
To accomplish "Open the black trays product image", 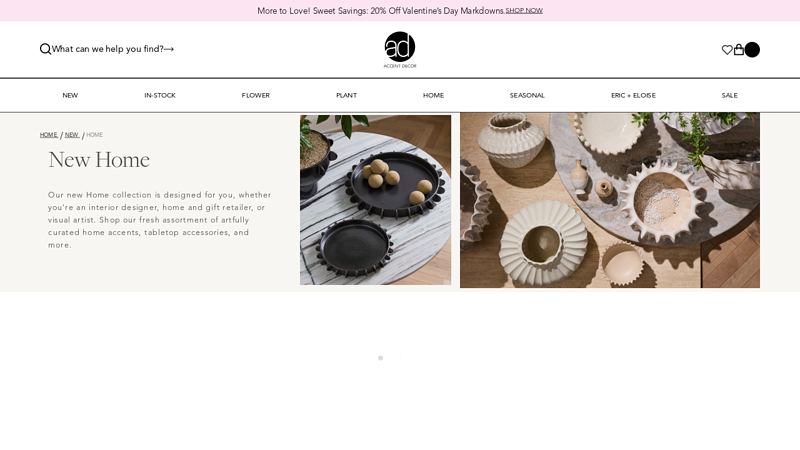I will pos(376,200).
